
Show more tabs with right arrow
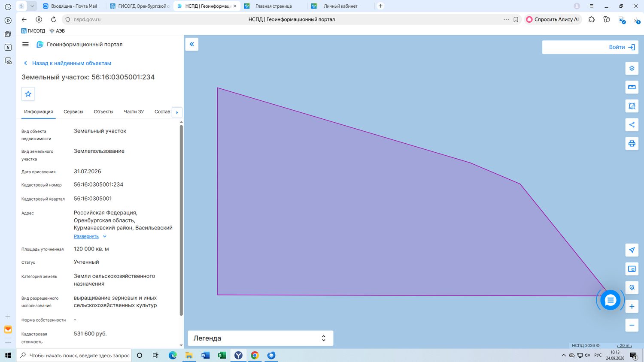pos(177,112)
